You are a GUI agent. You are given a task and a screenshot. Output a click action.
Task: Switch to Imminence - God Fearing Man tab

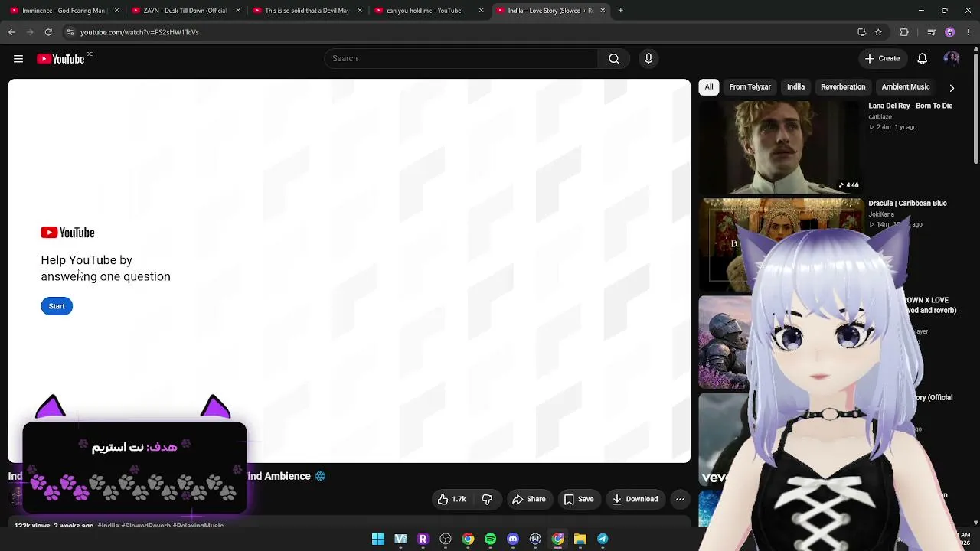click(x=64, y=11)
